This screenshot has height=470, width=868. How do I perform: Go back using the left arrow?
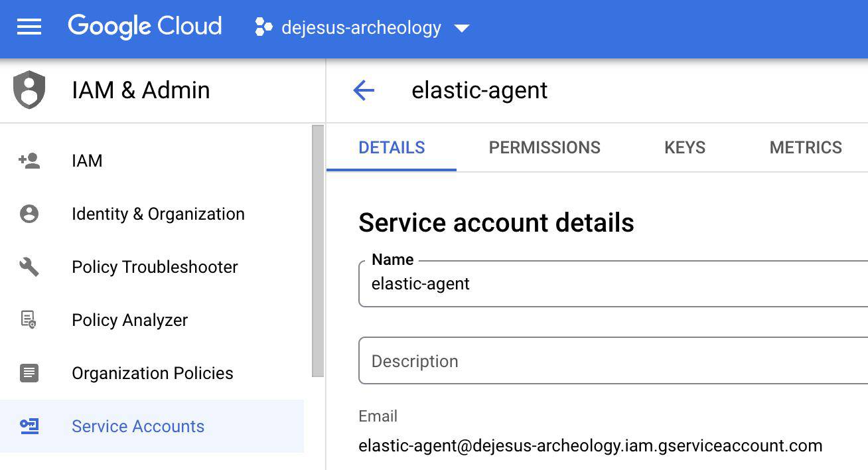click(x=364, y=90)
